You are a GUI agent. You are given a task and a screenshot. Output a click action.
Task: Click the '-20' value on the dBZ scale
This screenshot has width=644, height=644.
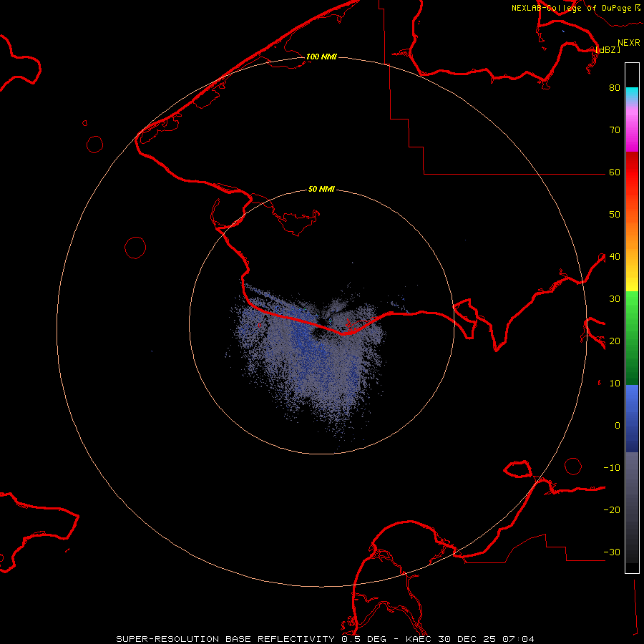click(x=612, y=510)
